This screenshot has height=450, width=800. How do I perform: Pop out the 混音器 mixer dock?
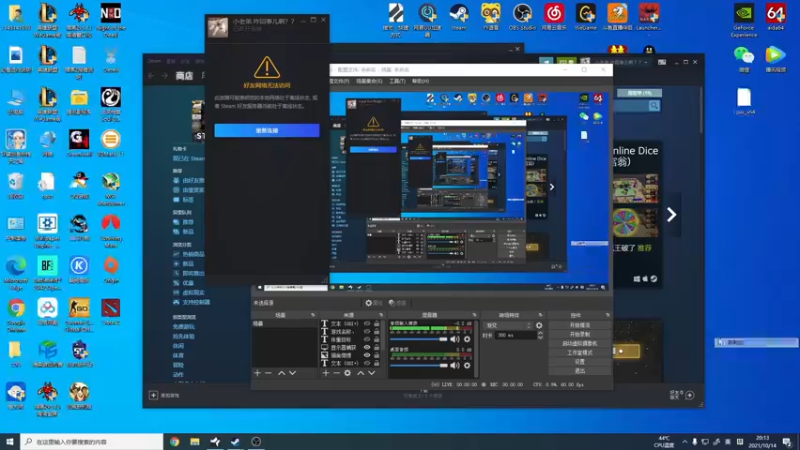474,315
